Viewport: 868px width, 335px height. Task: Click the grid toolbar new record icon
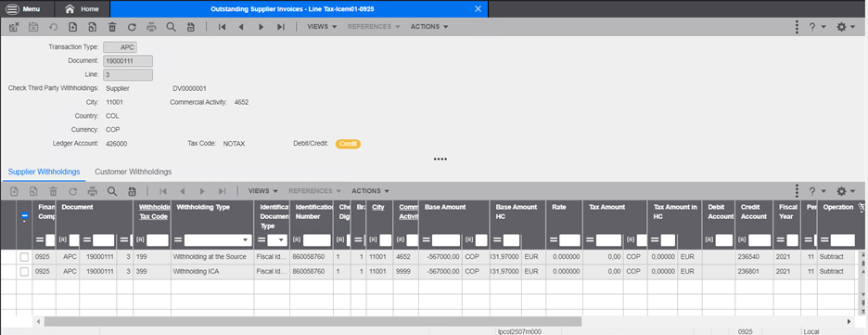[x=14, y=191]
